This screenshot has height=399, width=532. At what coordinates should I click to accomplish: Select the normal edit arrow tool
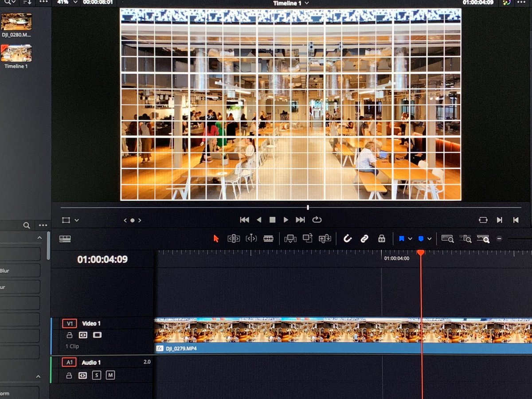(x=216, y=238)
